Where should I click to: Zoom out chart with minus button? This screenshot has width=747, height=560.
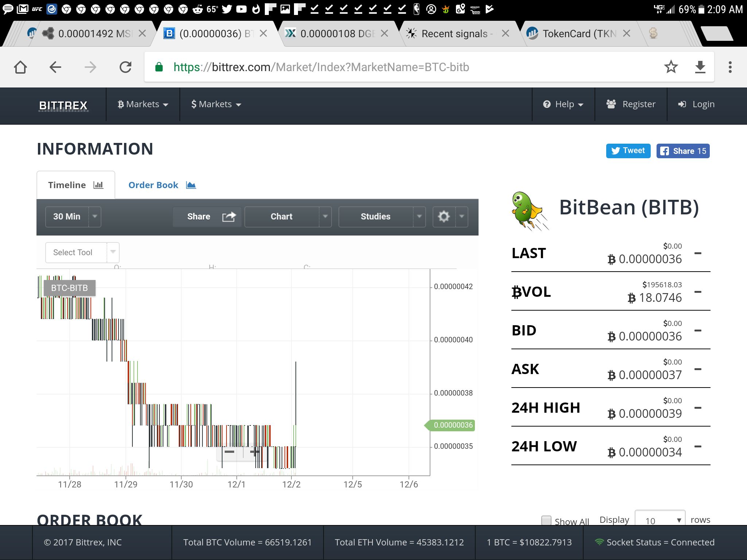229,452
